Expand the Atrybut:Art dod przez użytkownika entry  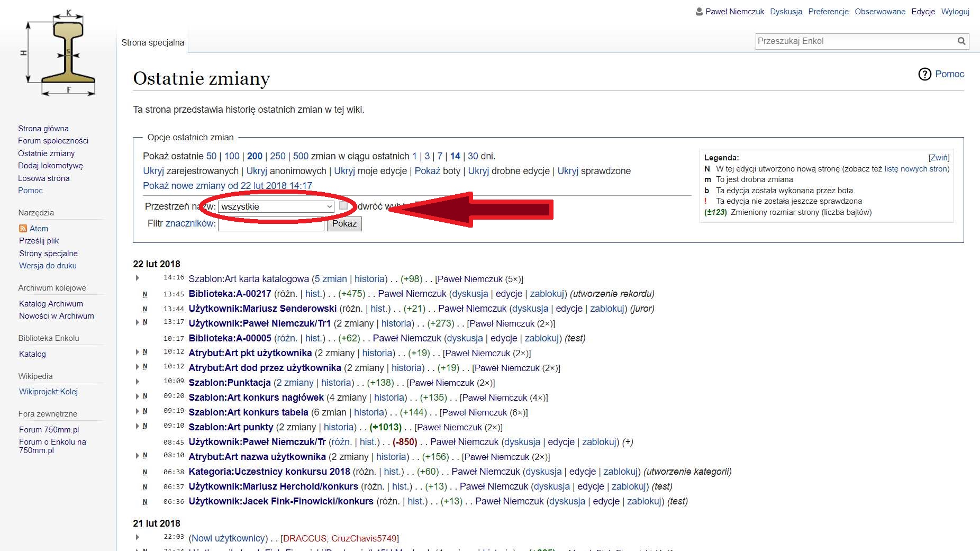[x=138, y=367]
